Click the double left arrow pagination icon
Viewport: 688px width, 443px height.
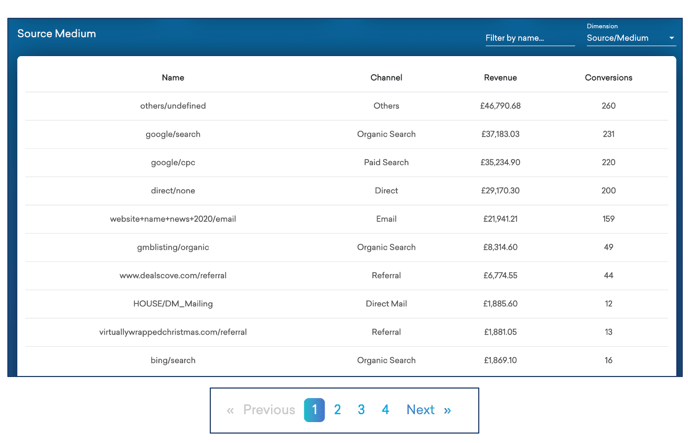click(230, 410)
